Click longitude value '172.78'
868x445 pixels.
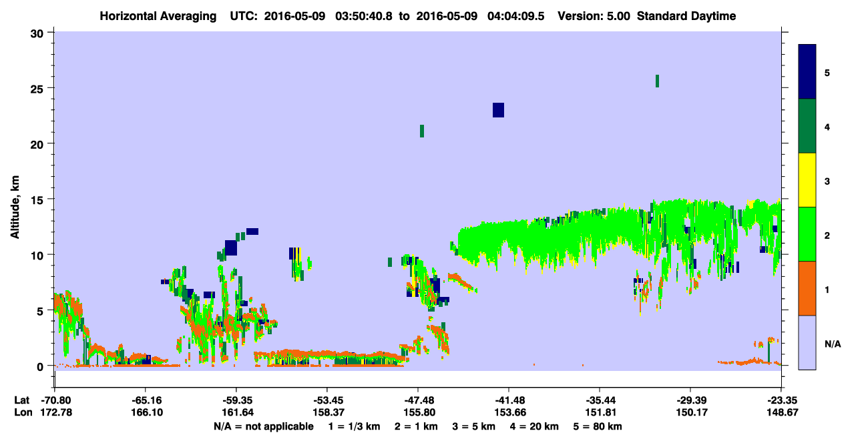[x=55, y=412]
